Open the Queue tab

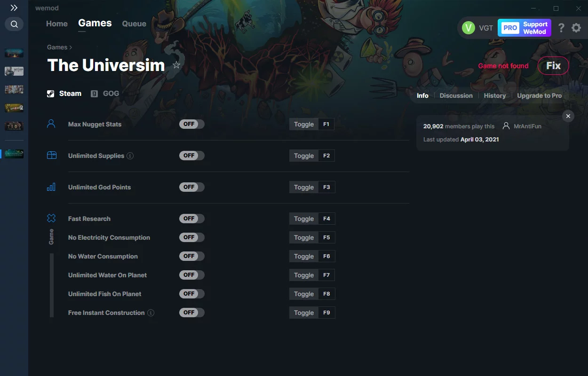(x=134, y=23)
